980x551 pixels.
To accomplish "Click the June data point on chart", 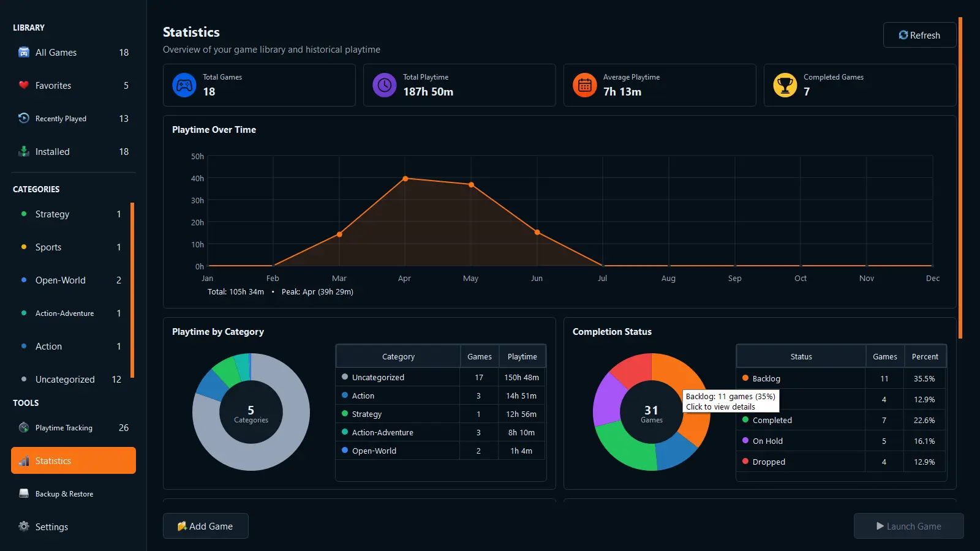I will pyautogui.click(x=537, y=233).
